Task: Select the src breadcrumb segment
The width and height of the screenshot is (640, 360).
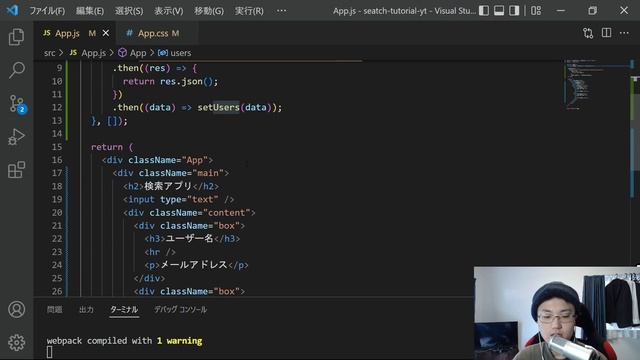Action: coord(49,53)
